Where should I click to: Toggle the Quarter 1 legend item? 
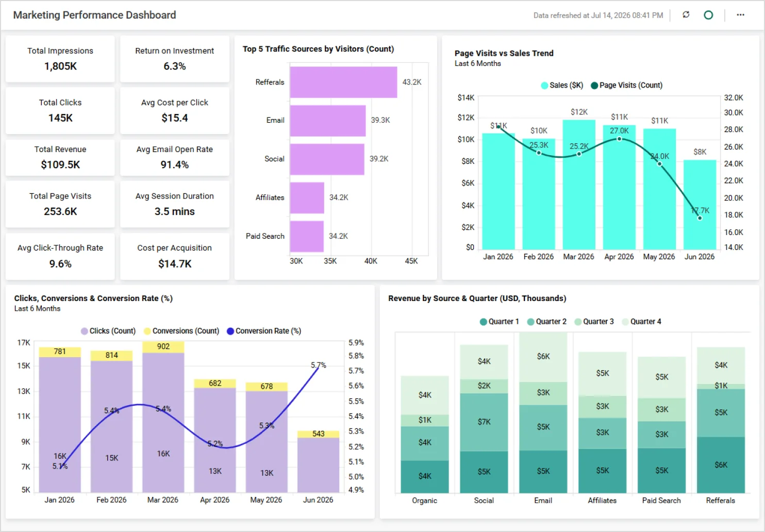point(499,322)
